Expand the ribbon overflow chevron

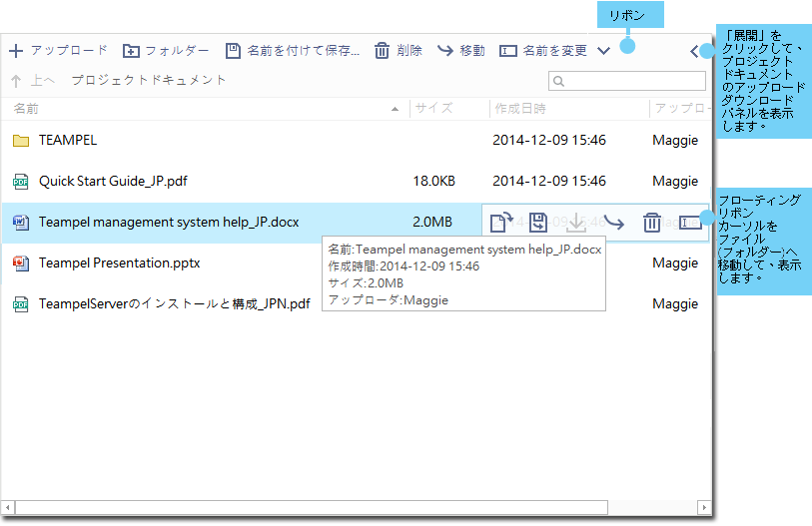(x=603, y=51)
